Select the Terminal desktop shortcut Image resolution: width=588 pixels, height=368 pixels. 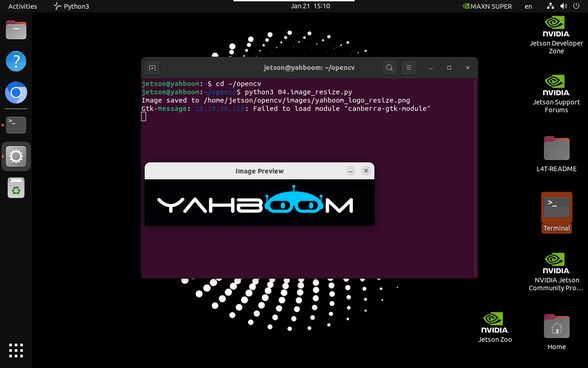556,213
